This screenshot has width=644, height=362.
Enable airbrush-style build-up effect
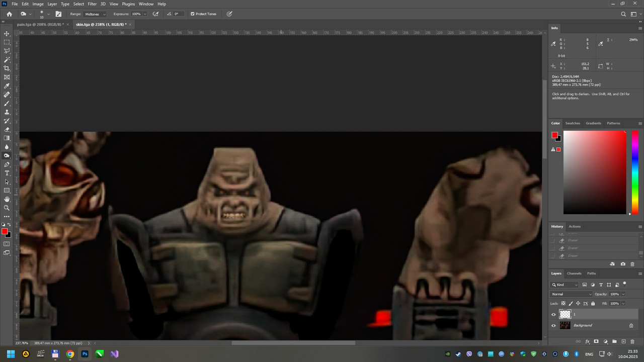[156, 14]
